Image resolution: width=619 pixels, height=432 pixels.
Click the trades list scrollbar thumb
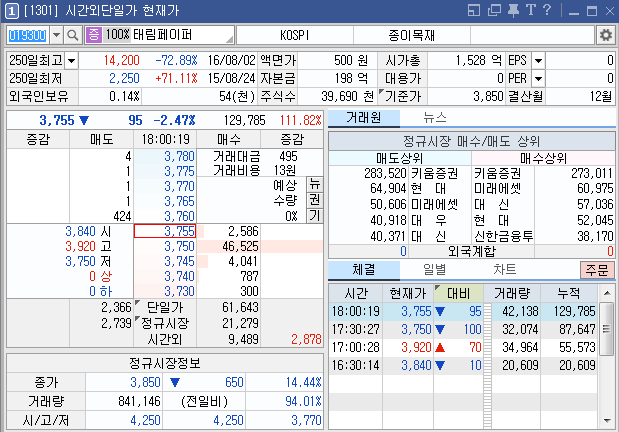(607, 329)
